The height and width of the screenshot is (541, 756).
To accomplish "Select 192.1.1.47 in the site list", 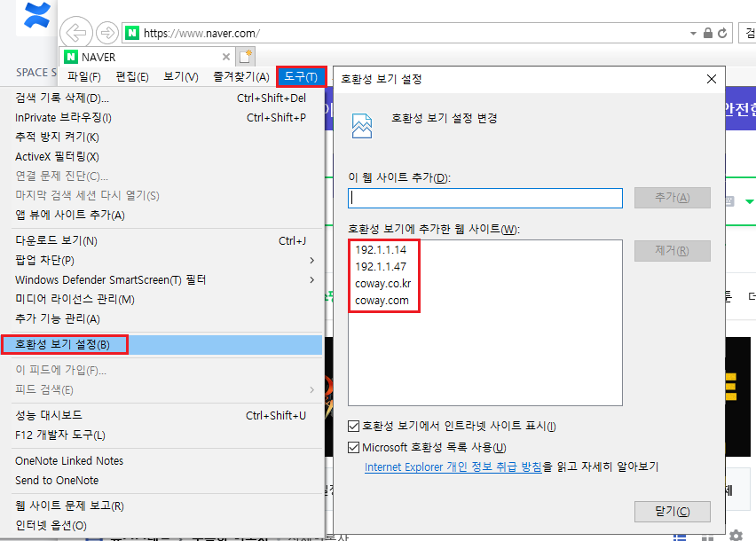I will [381, 266].
